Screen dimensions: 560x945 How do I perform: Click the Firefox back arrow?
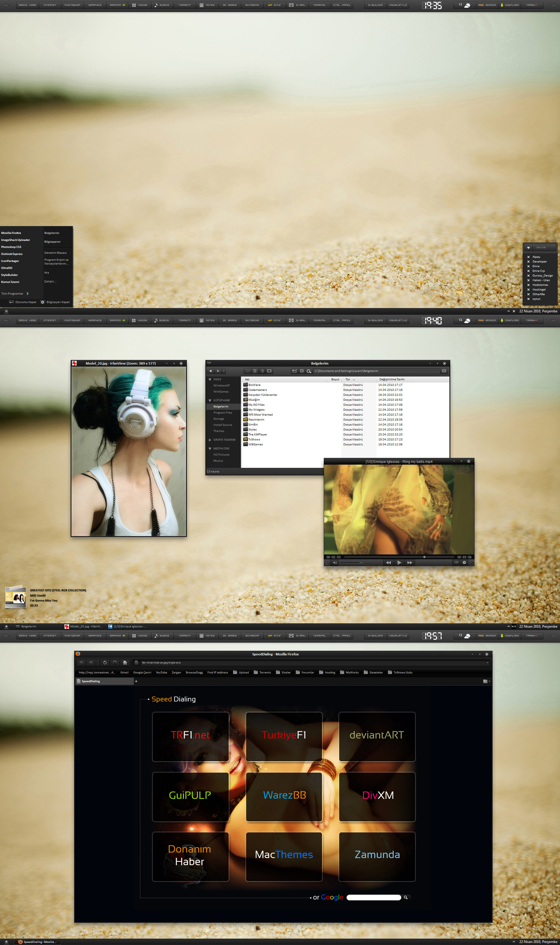[x=81, y=662]
